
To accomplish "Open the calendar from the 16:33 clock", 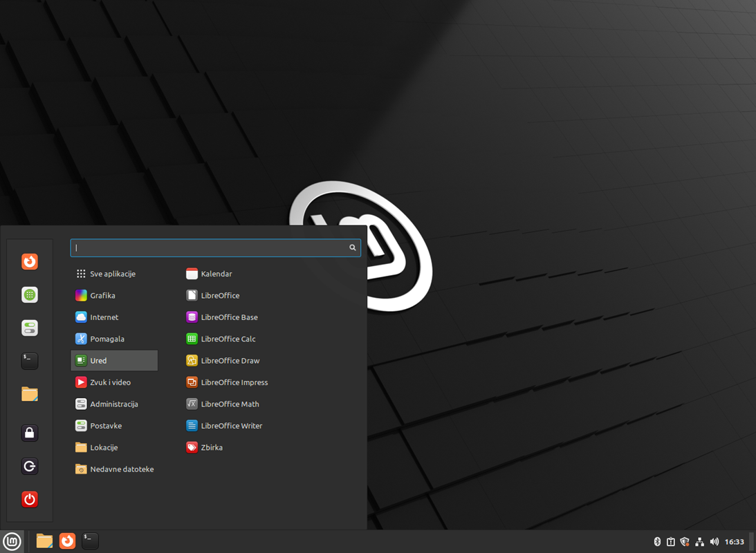I will point(735,541).
